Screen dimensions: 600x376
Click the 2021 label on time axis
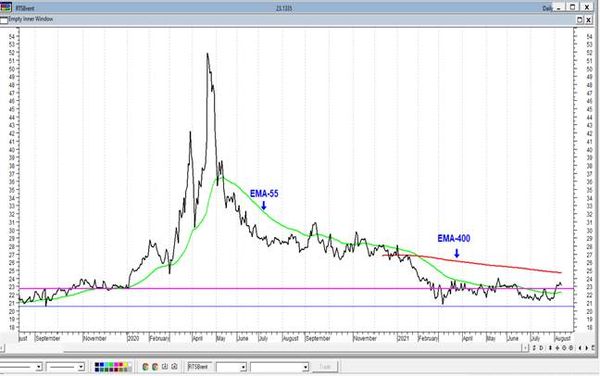(x=403, y=339)
